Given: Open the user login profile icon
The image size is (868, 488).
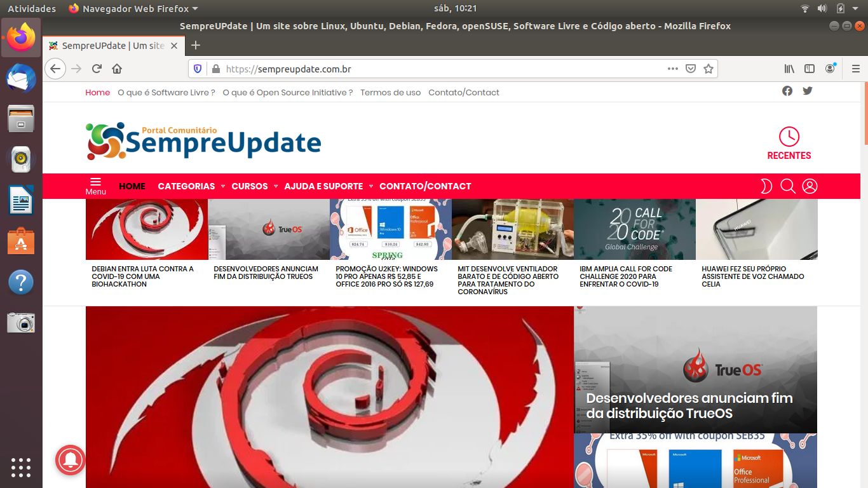Looking at the screenshot, I should click(x=810, y=186).
